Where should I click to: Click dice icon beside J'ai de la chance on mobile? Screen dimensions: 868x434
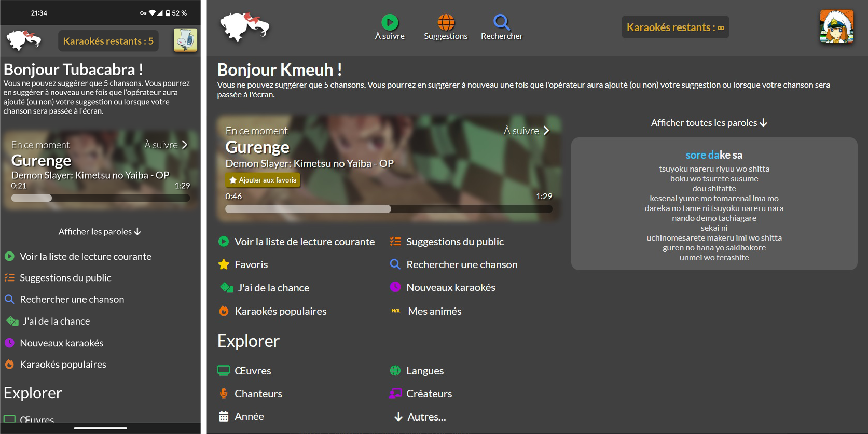[12, 321]
